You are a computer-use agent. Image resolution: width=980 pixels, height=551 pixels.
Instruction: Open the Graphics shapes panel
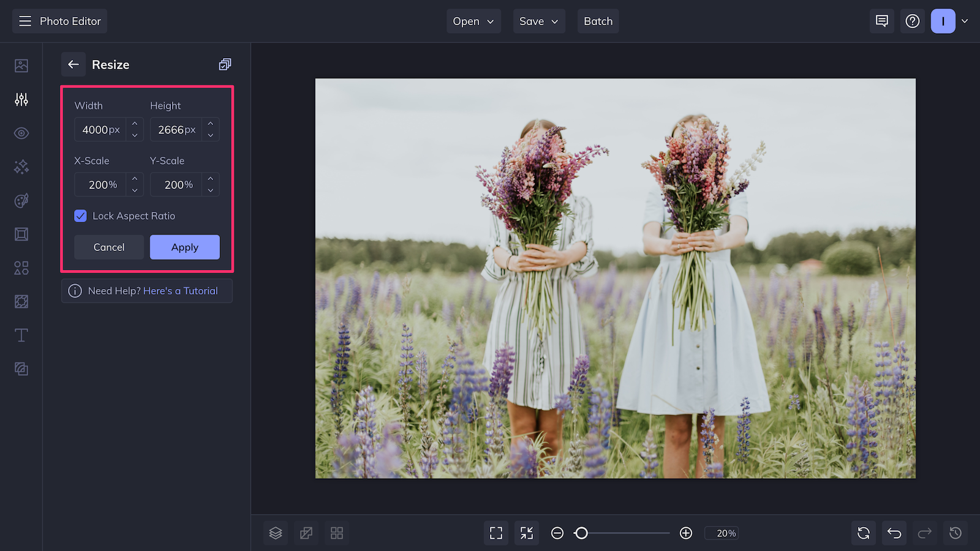coord(21,268)
